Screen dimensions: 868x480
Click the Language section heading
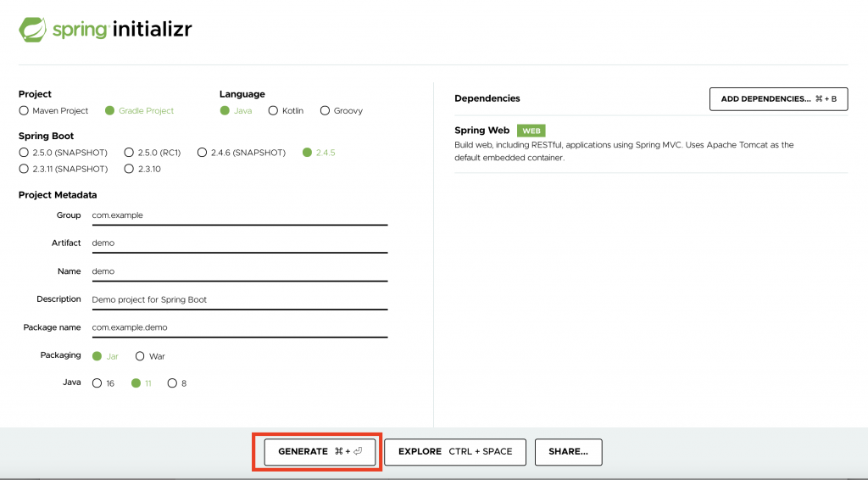coord(242,95)
